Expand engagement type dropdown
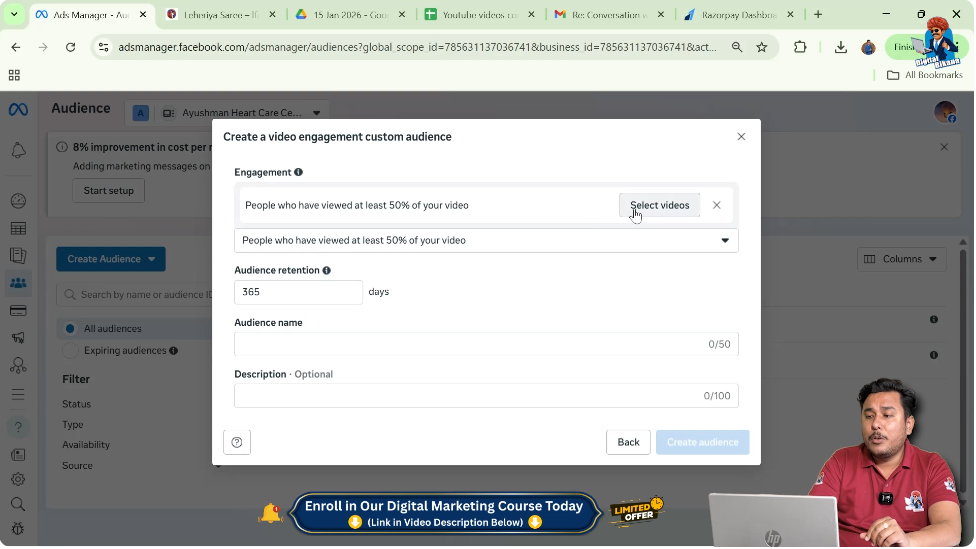976x549 pixels. click(486, 241)
